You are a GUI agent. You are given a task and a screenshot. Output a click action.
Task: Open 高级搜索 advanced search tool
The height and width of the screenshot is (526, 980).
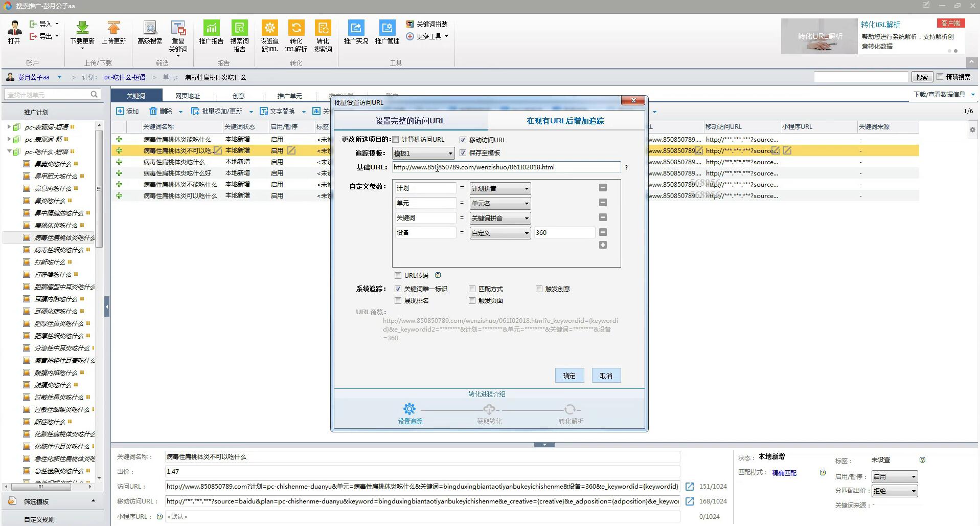pyautogui.click(x=149, y=29)
